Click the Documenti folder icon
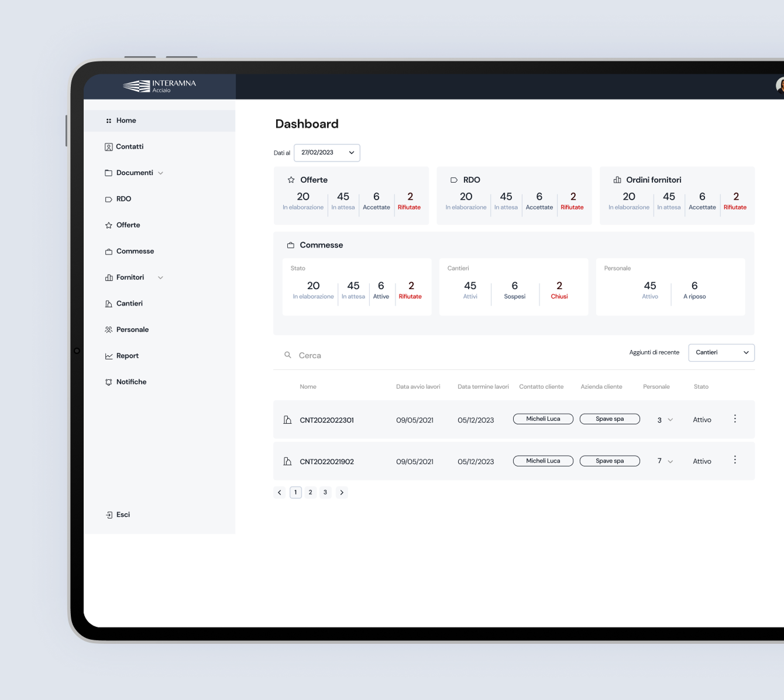 click(x=109, y=173)
